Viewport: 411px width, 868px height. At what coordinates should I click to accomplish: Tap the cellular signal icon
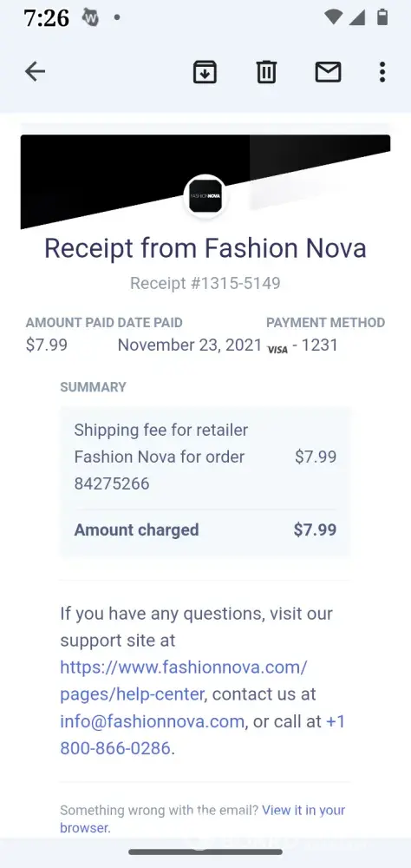point(357,17)
